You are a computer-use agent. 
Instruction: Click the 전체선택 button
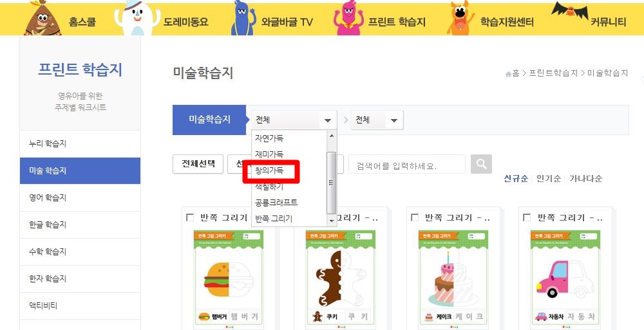pyautogui.click(x=198, y=164)
